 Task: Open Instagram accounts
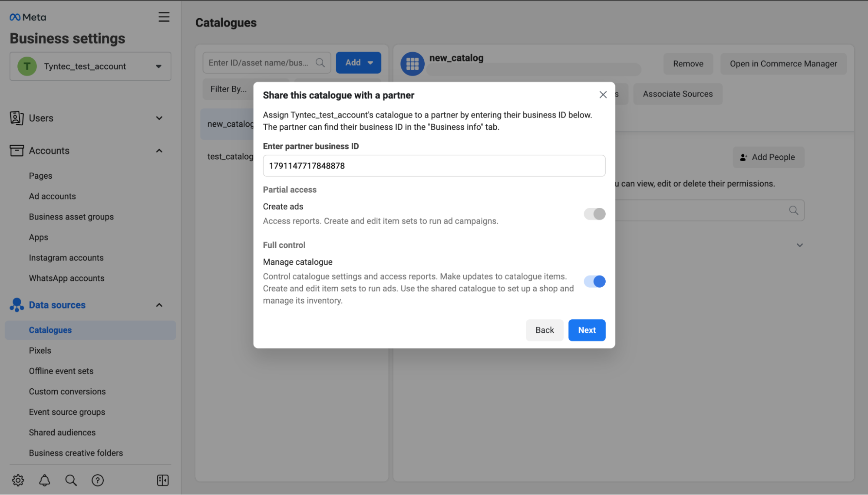click(66, 258)
